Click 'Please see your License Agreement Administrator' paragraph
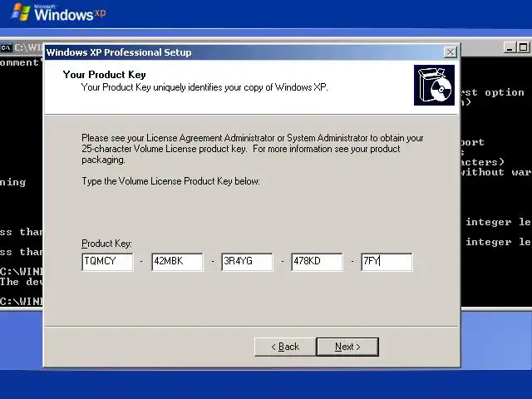 tap(253, 149)
